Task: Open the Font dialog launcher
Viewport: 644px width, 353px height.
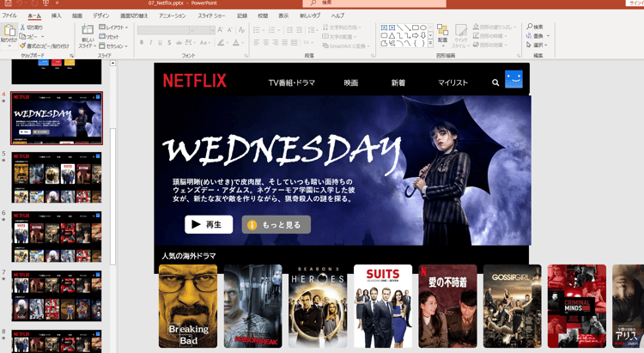Action: 246,56
